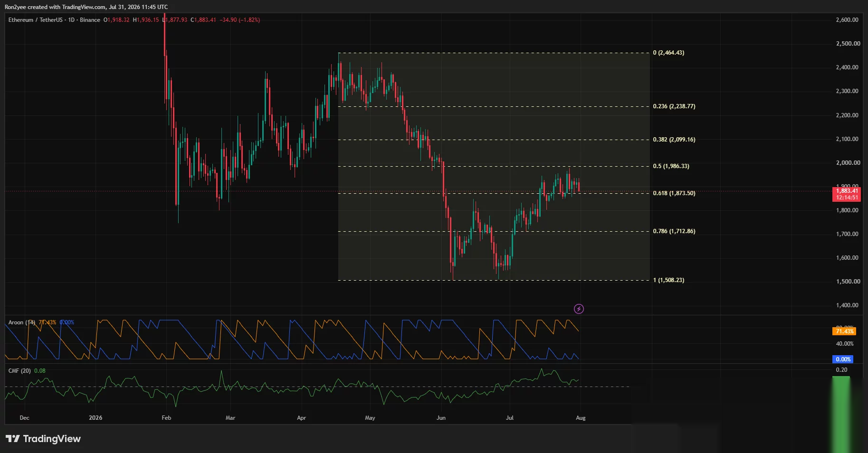Image resolution: width=868 pixels, height=453 pixels.
Task: Click the 0.20 CMF axis label
Action: click(841, 370)
